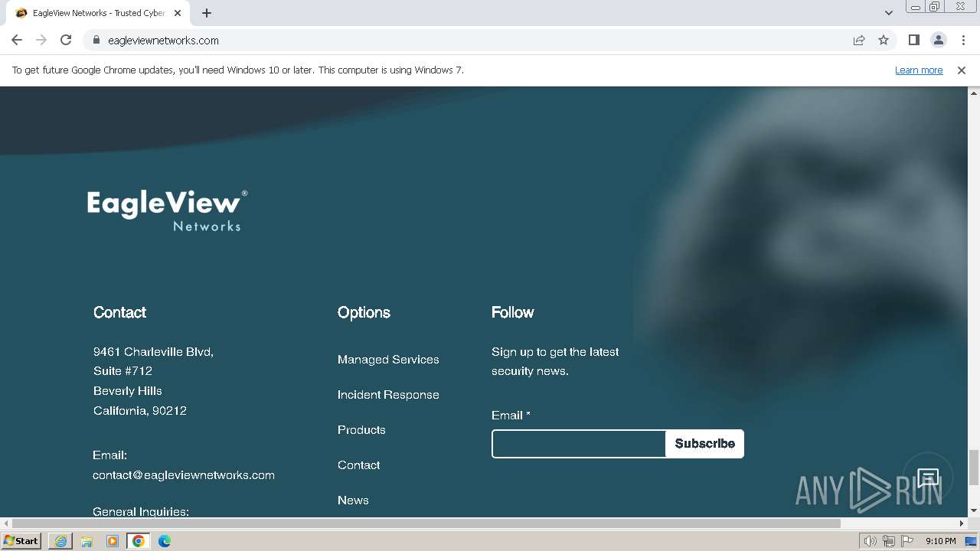Open the Chrome three-dot menu
Screen dimensions: 980x551
(963, 40)
